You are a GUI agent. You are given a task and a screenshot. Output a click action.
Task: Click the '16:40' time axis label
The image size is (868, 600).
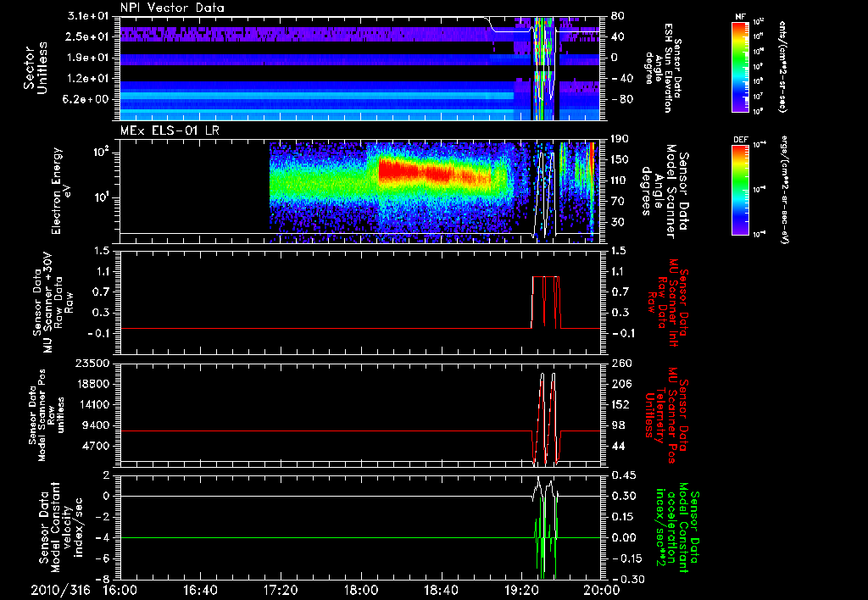pyautogui.click(x=200, y=590)
